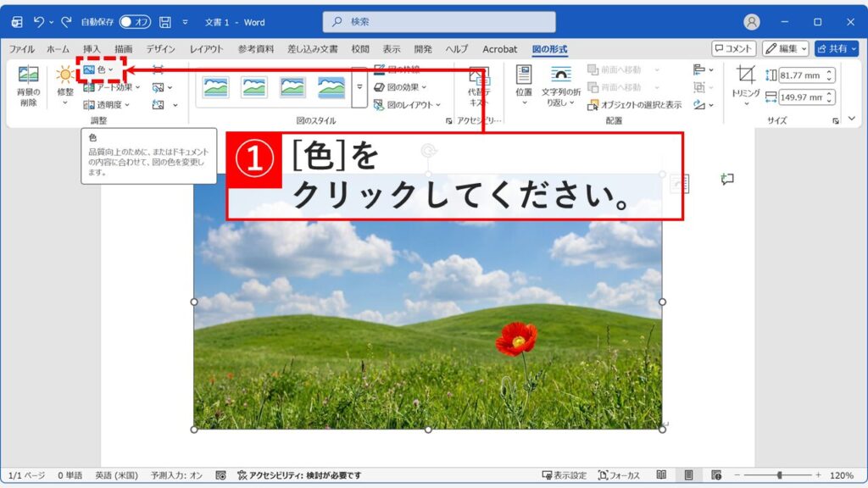Open the 文字列の折り返し (Wrap Text) dropdown
Image resolution: width=868 pixels, height=488 pixels.
(560, 93)
